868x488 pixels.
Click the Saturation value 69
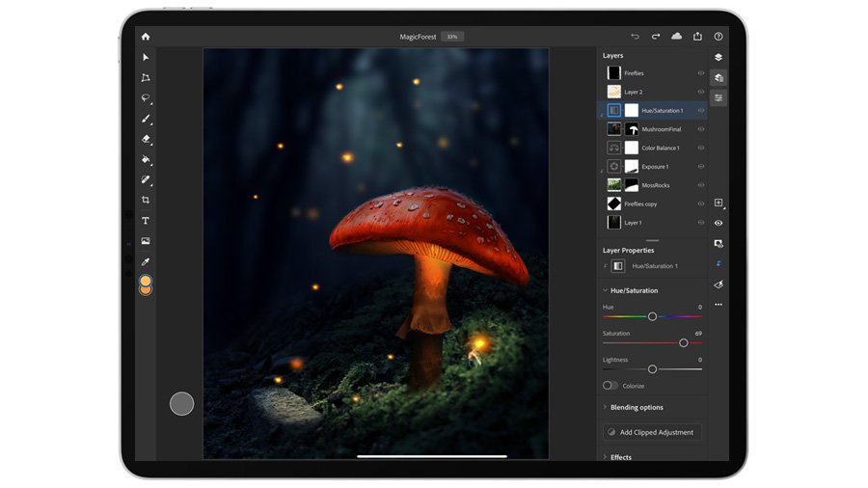coord(698,334)
